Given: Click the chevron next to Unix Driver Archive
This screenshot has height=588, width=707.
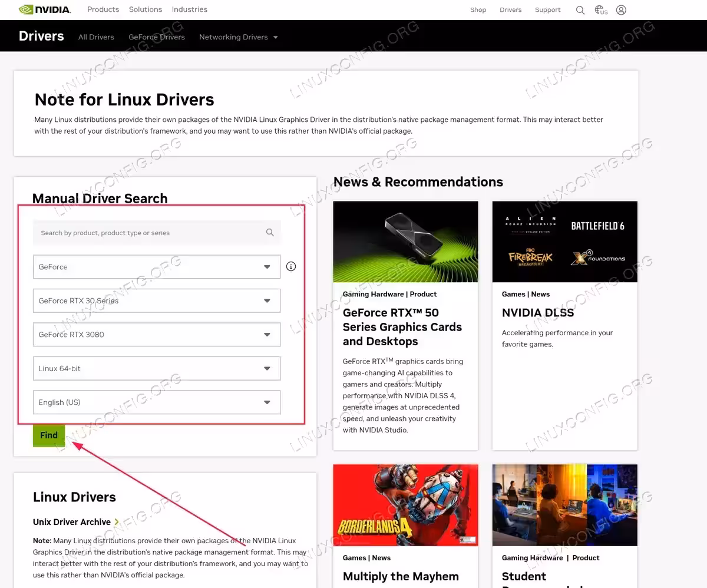Looking at the screenshot, I should tap(117, 522).
